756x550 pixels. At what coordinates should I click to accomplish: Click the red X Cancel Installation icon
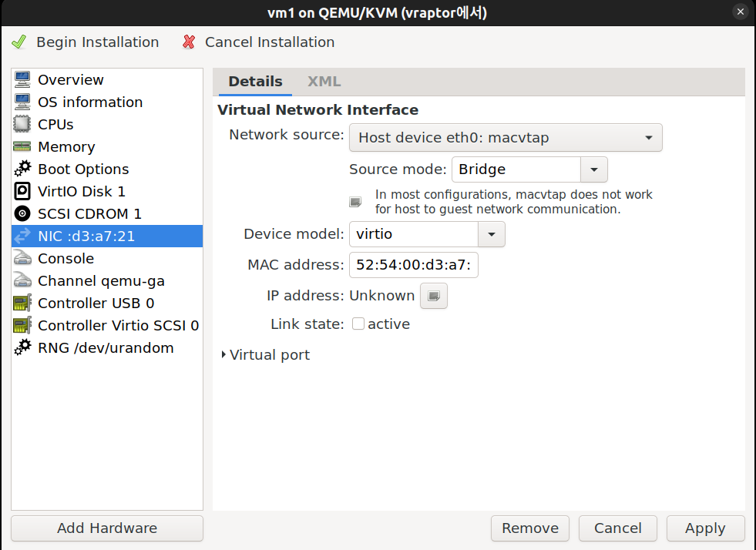pyautogui.click(x=189, y=42)
